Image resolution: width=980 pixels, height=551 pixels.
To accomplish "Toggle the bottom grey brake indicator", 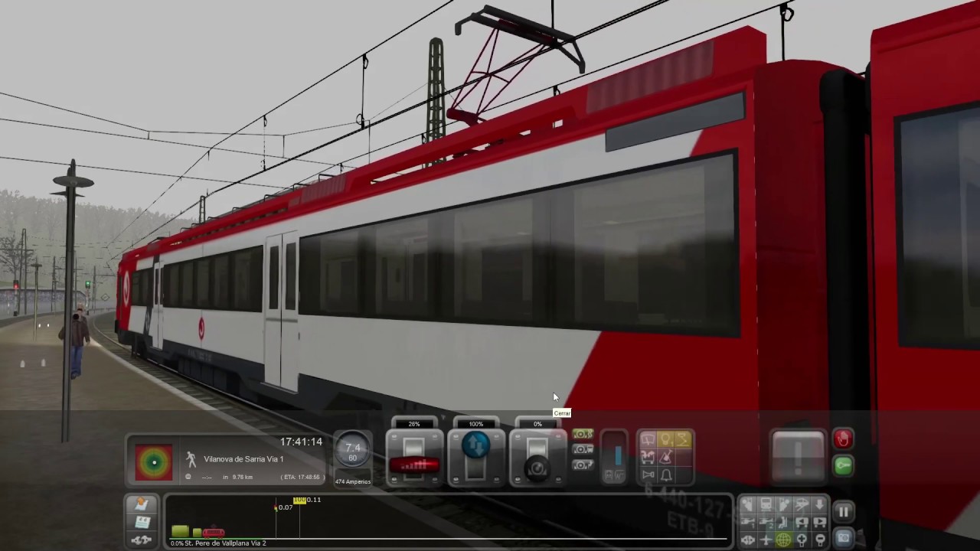I will 583,465.
